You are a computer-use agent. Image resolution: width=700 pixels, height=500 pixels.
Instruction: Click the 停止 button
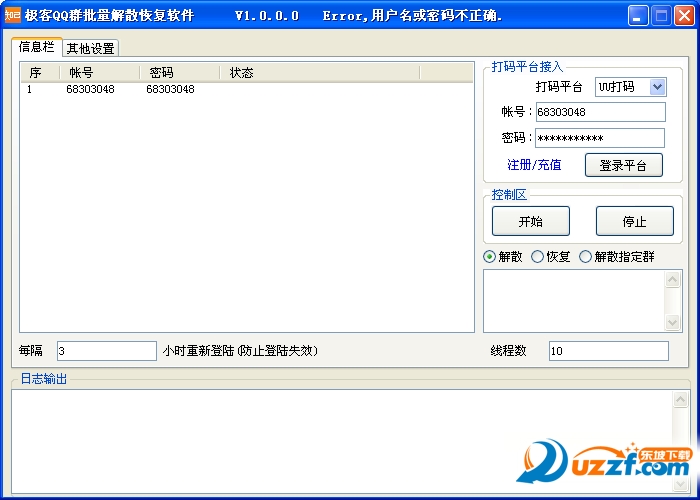pyautogui.click(x=635, y=221)
